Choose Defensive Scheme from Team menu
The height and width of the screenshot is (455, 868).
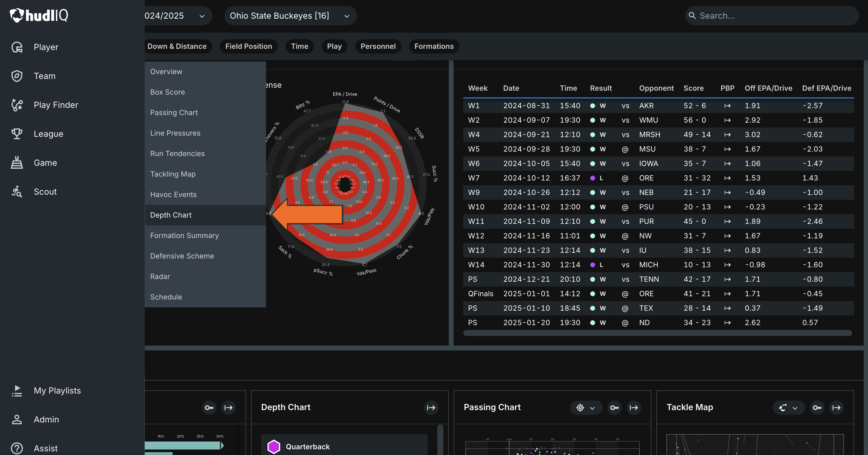[x=205, y=256]
